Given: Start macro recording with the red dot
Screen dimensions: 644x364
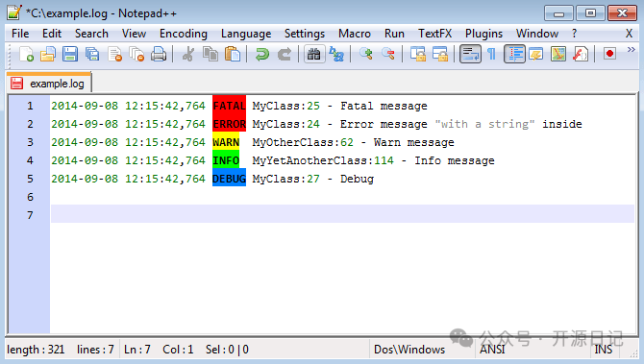Looking at the screenshot, I should click(609, 54).
